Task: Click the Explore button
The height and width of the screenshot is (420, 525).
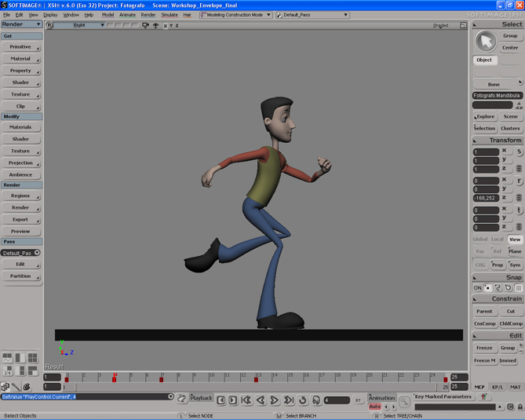Action: (x=485, y=116)
